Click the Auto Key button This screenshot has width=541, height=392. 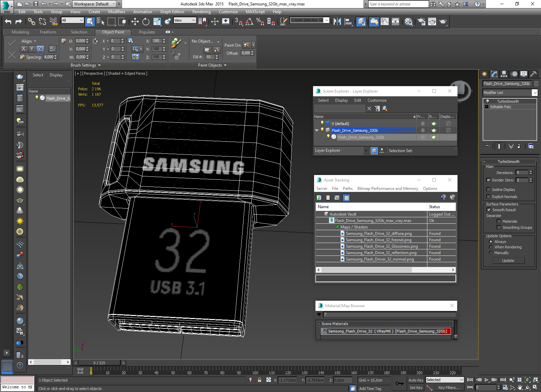(416, 380)
